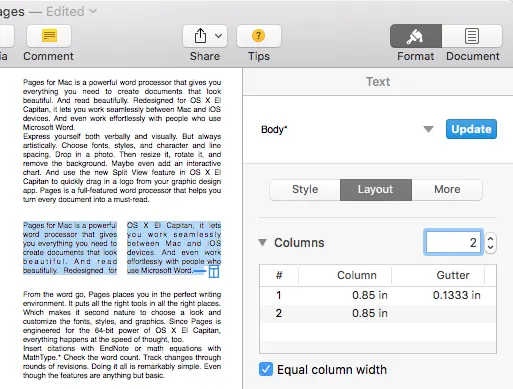
Task: Click the Columns number input field
Action: (453, 242)
